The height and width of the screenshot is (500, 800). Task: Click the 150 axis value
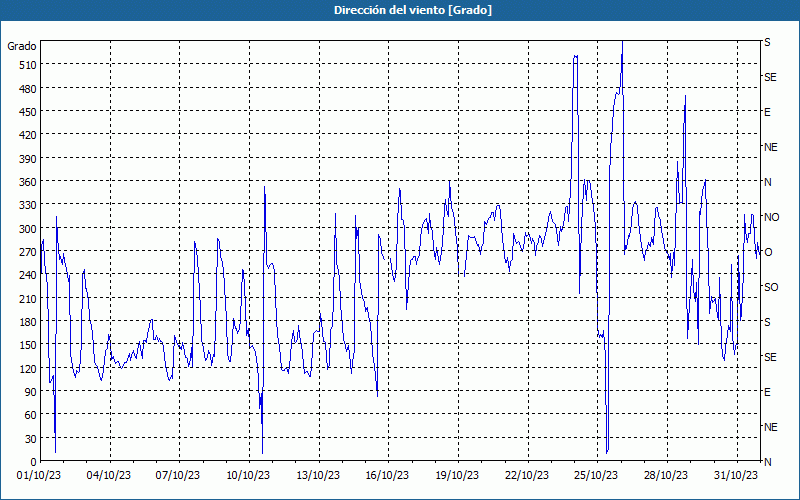(28, 345)
